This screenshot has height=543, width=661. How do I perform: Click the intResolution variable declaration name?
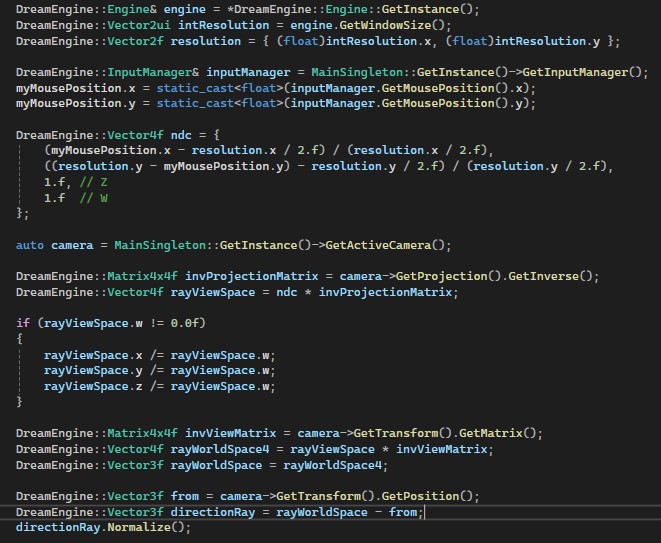tap(223, 25)
